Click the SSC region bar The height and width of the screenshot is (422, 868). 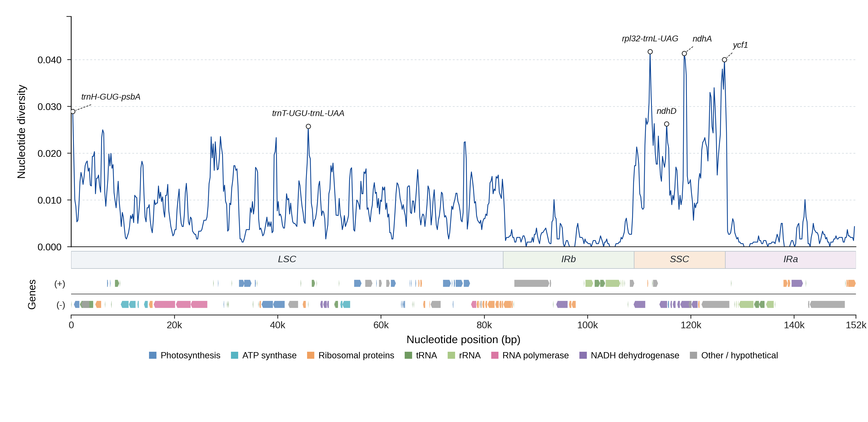click(680, 260)
